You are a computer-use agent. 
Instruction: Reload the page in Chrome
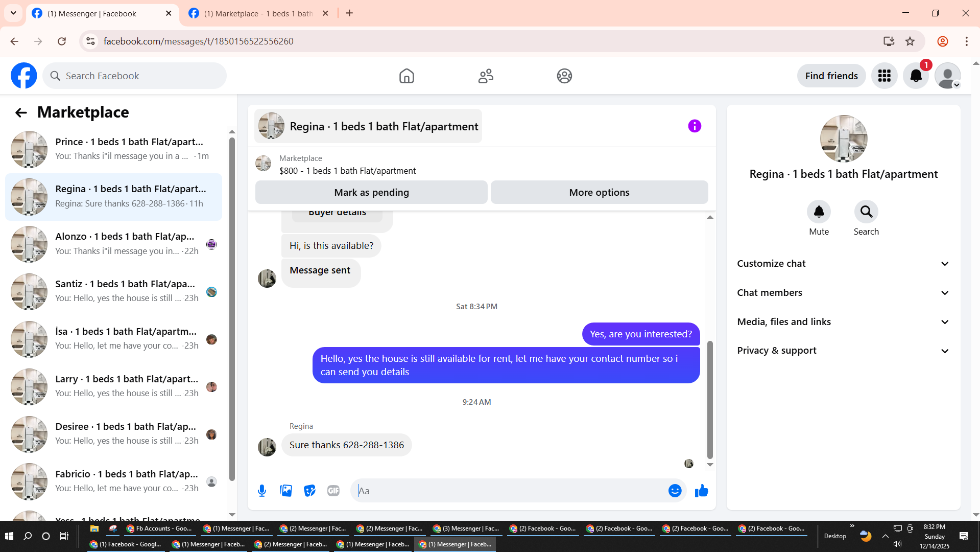click(62, 41)
